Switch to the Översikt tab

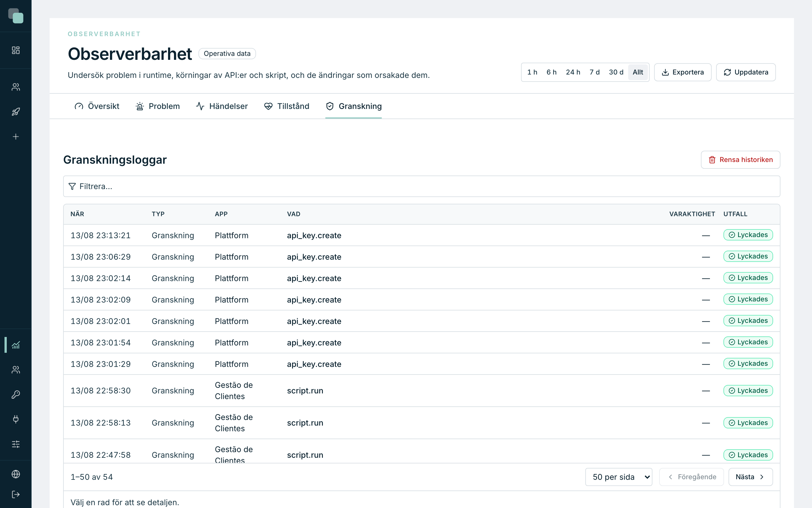(97, 106)
